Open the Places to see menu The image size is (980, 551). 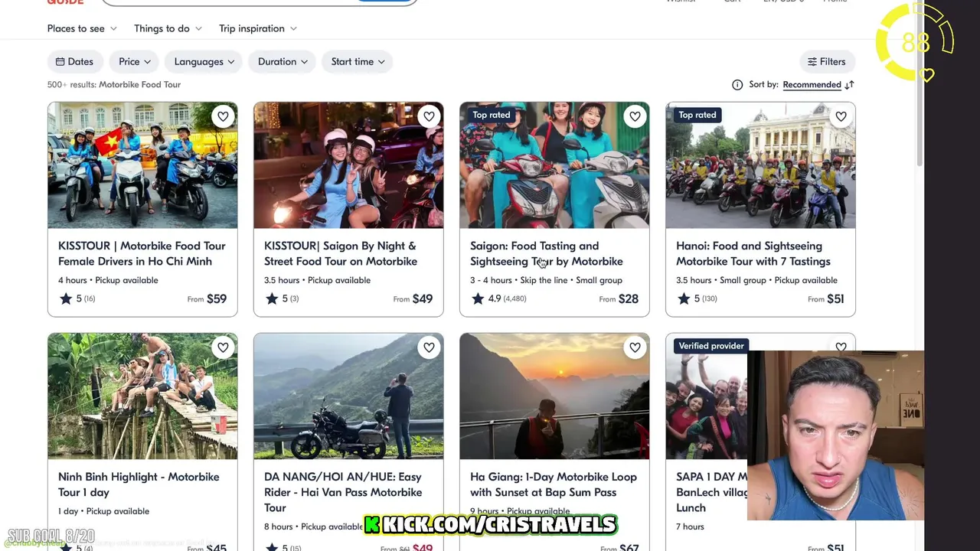[x=82, y=28]
